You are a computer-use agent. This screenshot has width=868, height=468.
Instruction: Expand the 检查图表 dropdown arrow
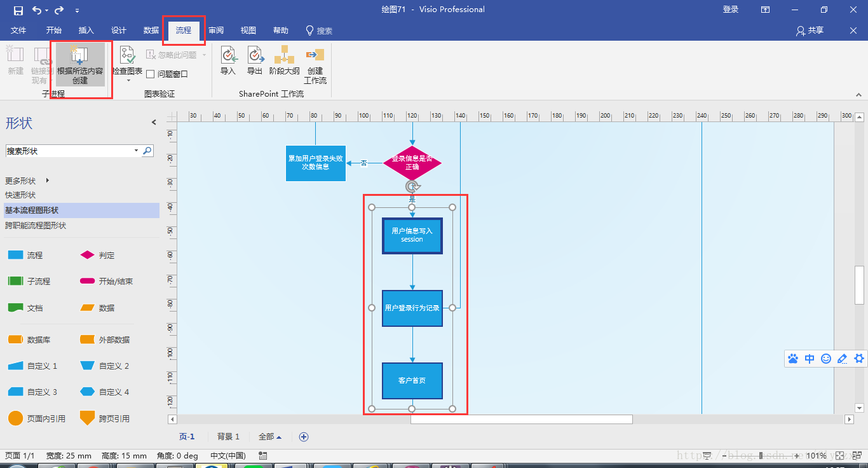[x=128, y=81]
